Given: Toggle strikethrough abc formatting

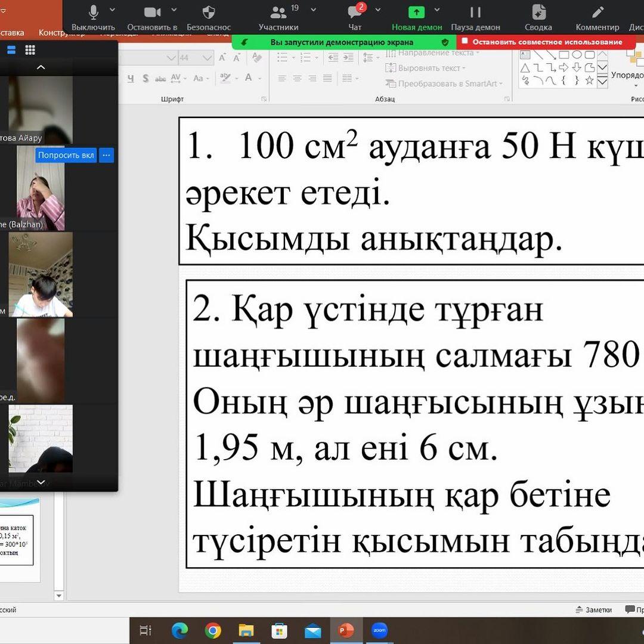Looking at the screenshot, I should click(160, 79).
